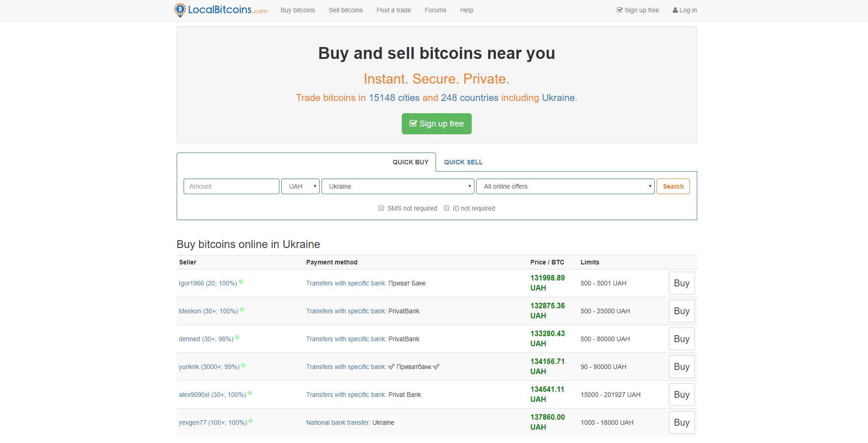
Task: Open the All online offers dropdown
Action: (x=566, y=186)
